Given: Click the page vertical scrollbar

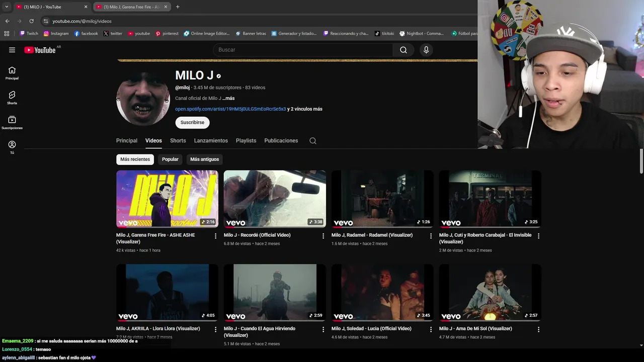Looking at the screenshot, I should (641, 161).
